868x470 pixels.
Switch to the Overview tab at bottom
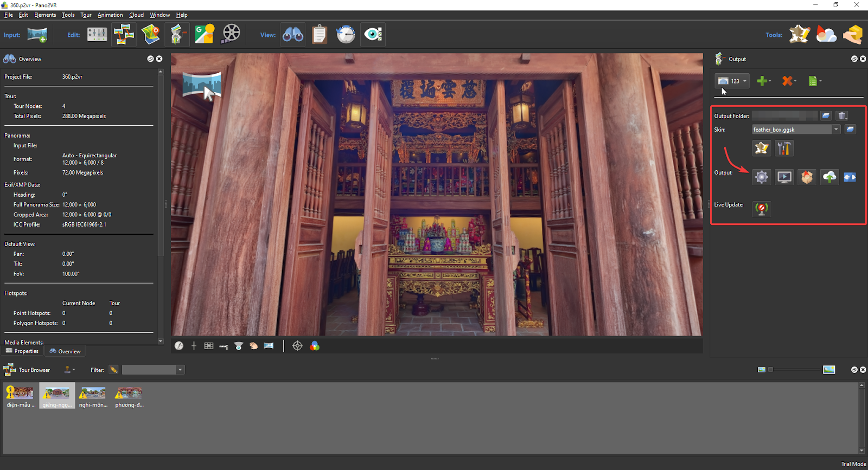[65, 351]
